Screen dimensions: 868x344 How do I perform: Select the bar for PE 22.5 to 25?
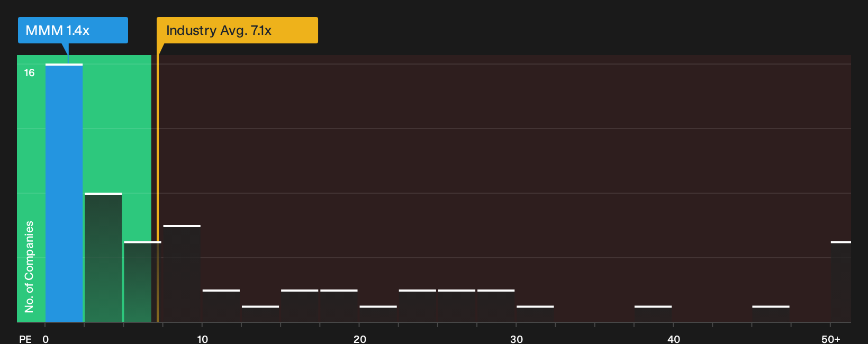click(x=418, y=306)
